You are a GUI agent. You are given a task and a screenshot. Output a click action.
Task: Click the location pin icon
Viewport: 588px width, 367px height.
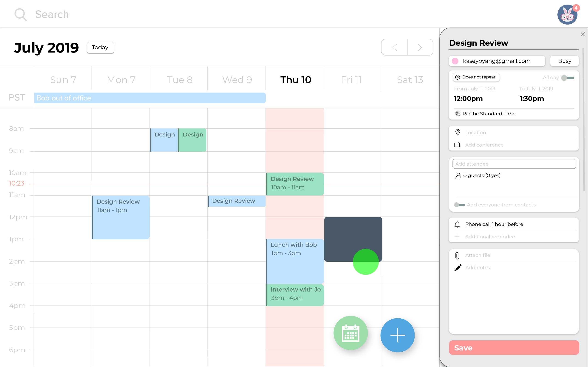(458, 132)
